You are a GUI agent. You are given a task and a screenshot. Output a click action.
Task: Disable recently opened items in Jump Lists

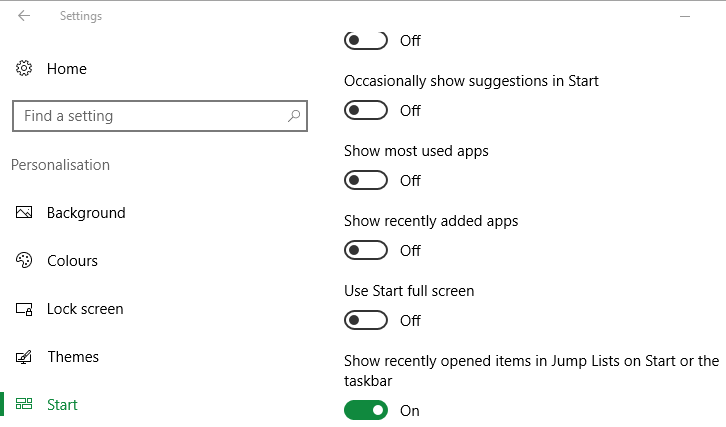point(366,410)
